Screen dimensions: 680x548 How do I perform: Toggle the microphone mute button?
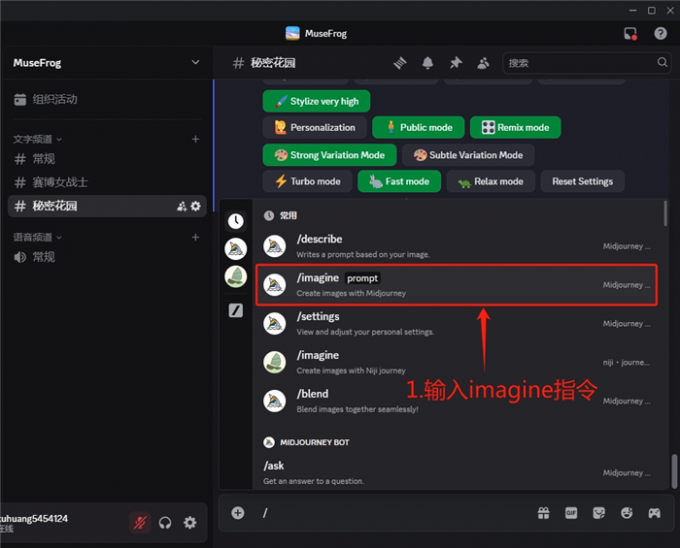click(140, 522)
